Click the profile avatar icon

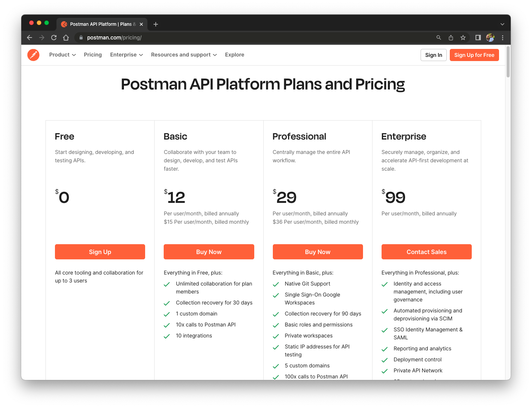[x=490, y=38]
